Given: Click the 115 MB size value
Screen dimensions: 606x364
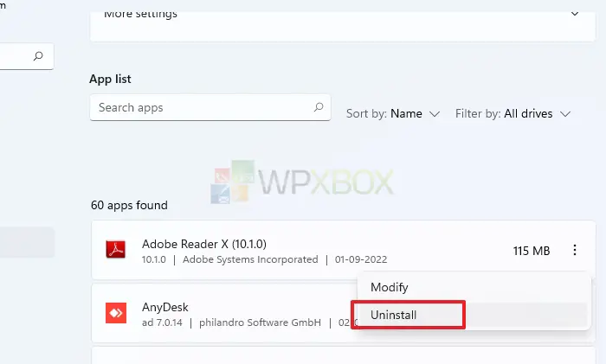Looking at the screenshot, I should click(x=532, y=251).
